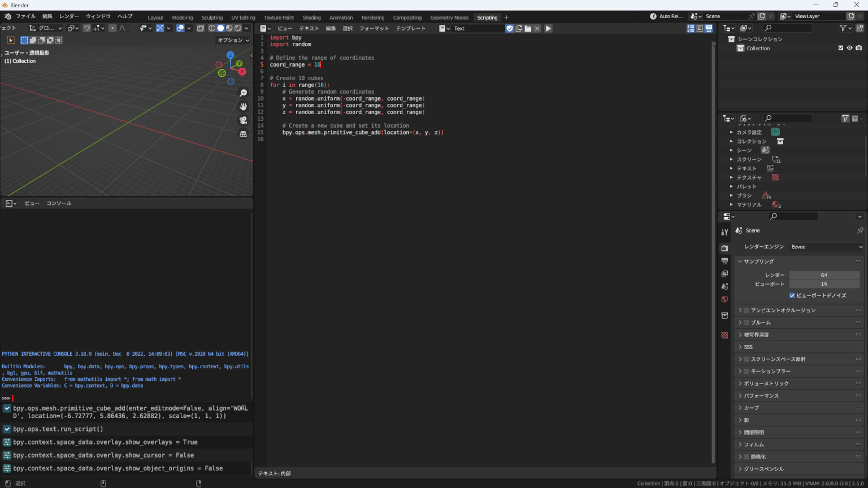Disable the ビューポートデノイズ checkbox
The width and height of the screenshot is (868, 488).
(x=792, y=295)
